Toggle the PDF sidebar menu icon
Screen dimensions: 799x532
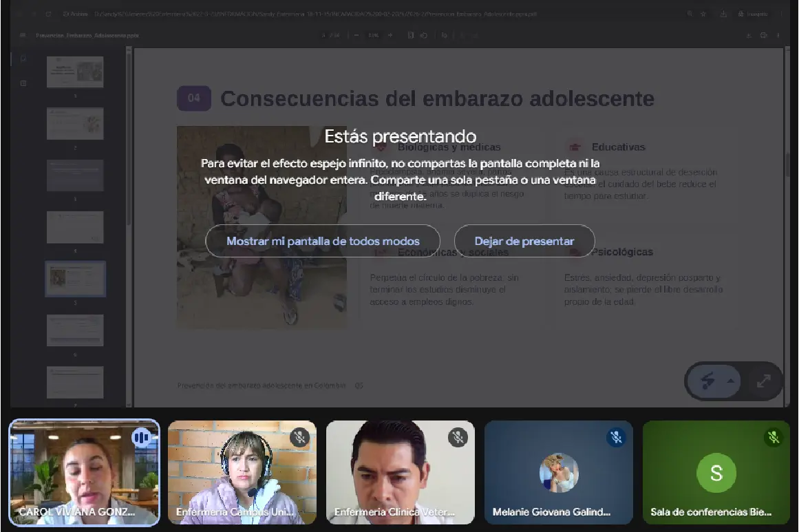[23, 36]
